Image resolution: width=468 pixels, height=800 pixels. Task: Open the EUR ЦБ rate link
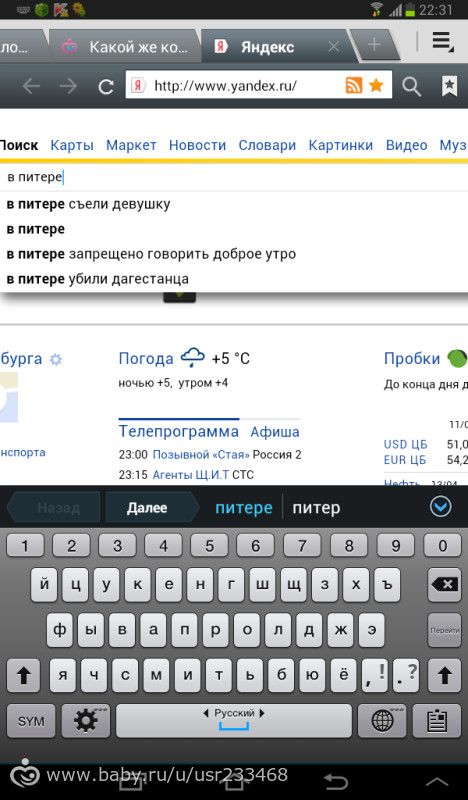[405, 460]
